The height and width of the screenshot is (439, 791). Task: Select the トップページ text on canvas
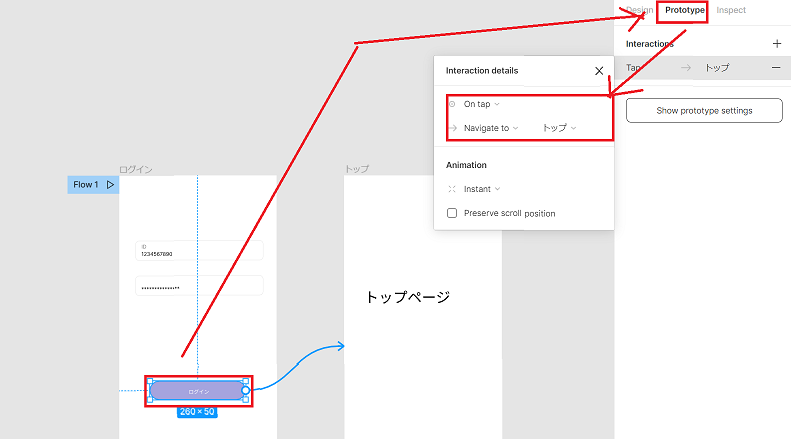408,297
